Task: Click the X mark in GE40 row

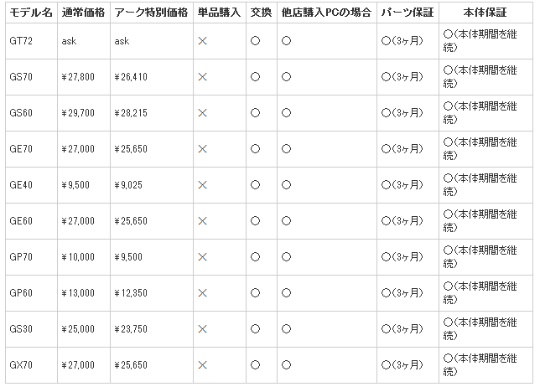Action: tap(202, 184)
